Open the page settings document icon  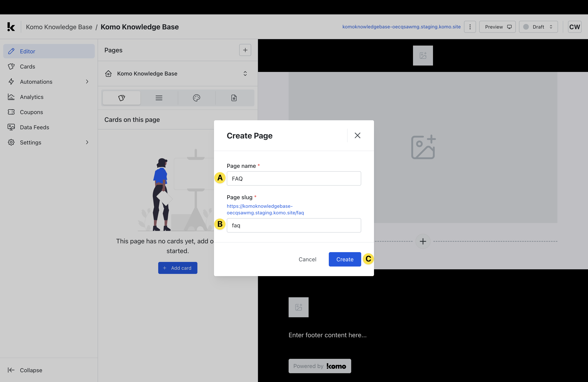click(x=234, y=98)
